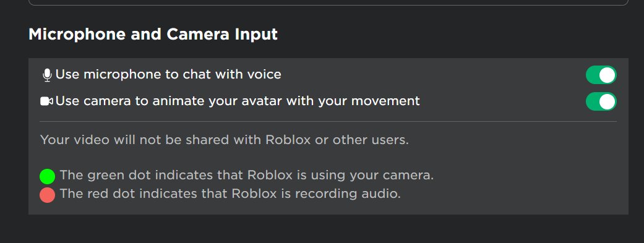
Task: Click the divider line below the camera option
Action: click(x=328, y=121)
